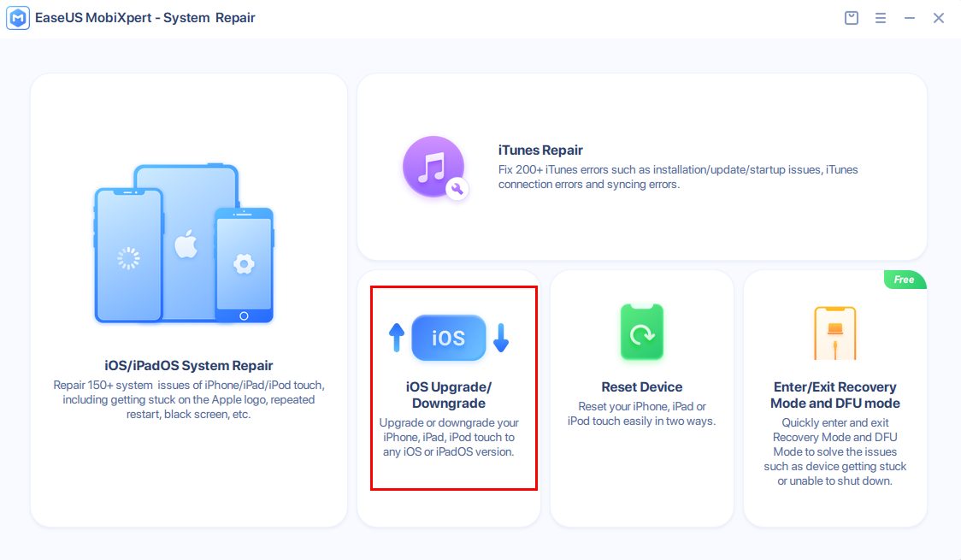Open the shopping bag purchase icon
961x560 pixels.
(851, 18)
